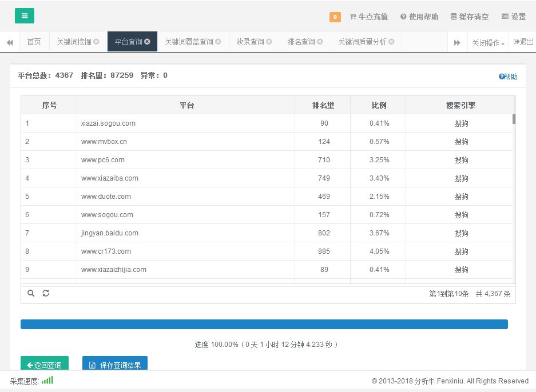Open 设置 settings
Viewport: 536px width, 392px height.
[x=513, y=17]
